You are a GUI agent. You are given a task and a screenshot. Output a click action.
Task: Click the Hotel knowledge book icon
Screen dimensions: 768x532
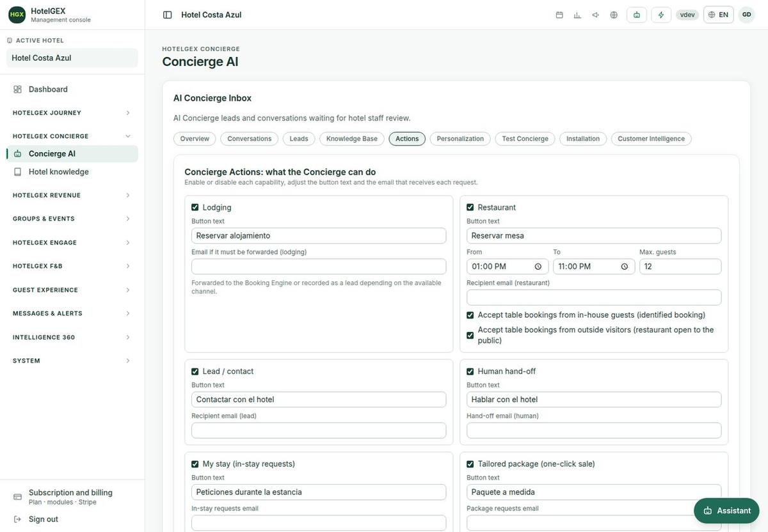(x=17, y=172)
